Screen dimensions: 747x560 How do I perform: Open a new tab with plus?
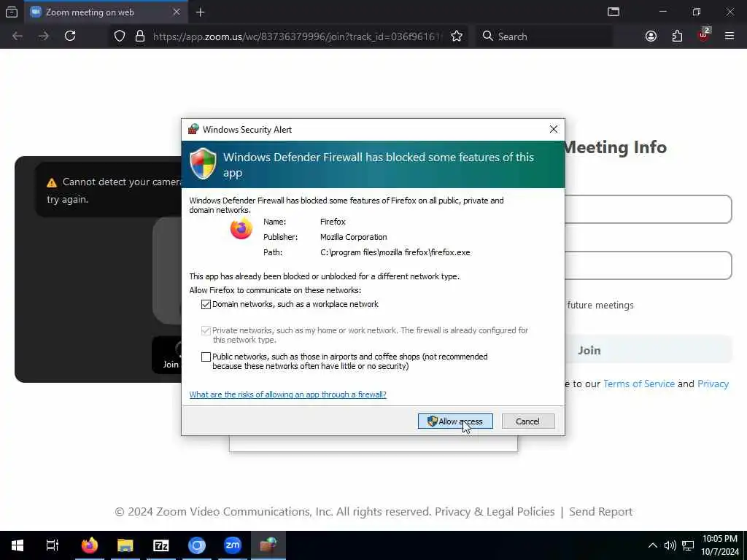200,12
